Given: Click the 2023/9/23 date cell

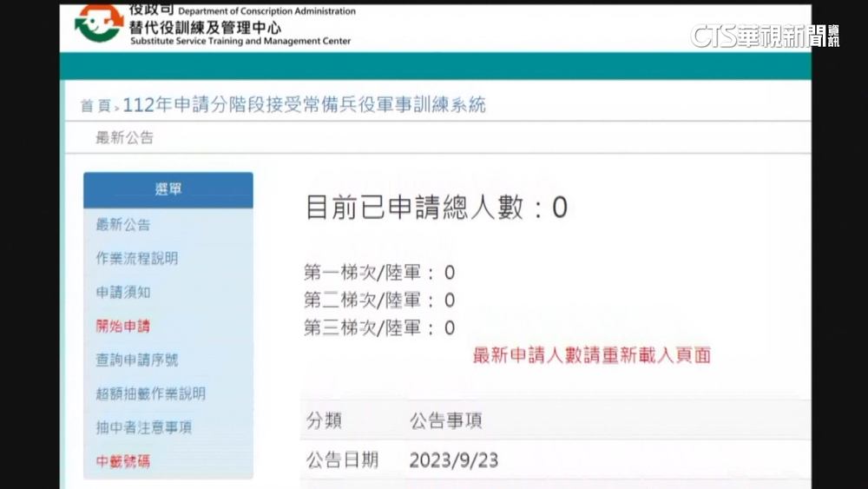Looking at the screenshot, I should 454,460.
